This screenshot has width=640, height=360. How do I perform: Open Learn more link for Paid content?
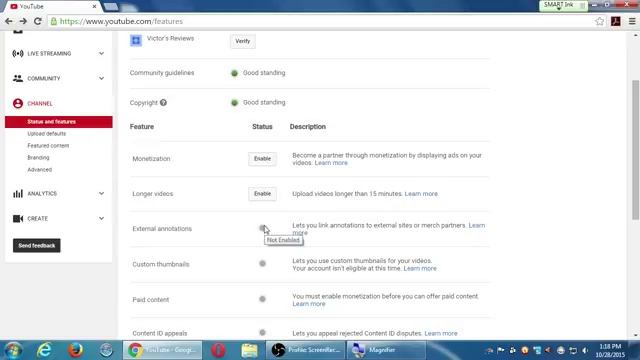click(x=309, y=304)
